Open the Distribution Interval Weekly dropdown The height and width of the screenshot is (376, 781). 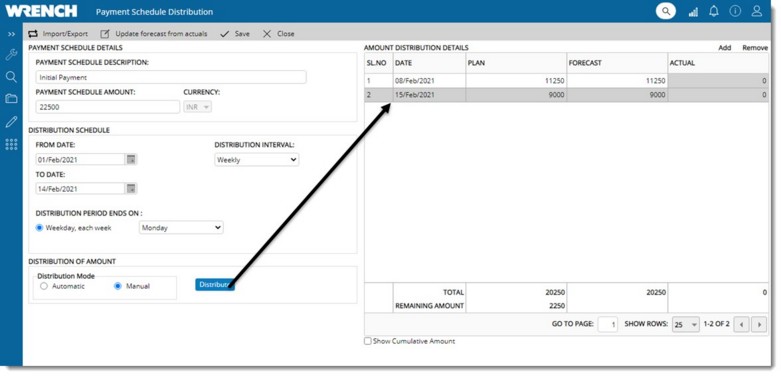257,160
